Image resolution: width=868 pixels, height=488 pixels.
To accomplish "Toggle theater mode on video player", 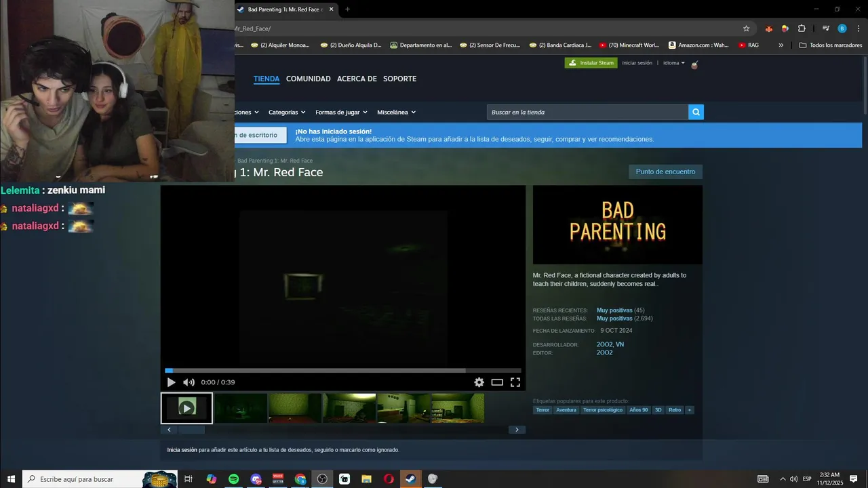I will (497, 382).
